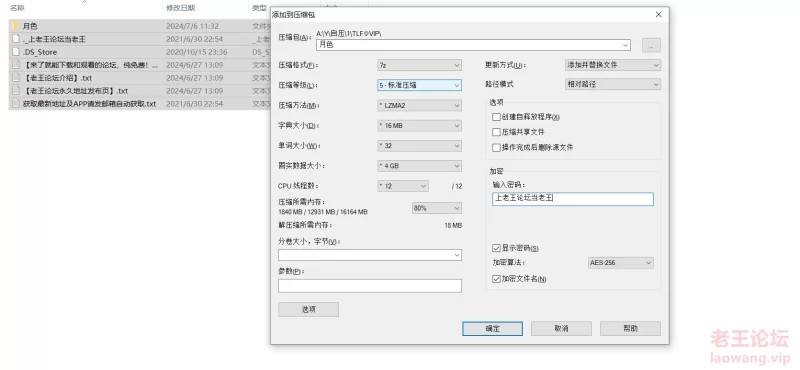Uncheck 显示密码 checkbox
The width and height of the screenshot is (800, 370).
(x=496, y=248)
